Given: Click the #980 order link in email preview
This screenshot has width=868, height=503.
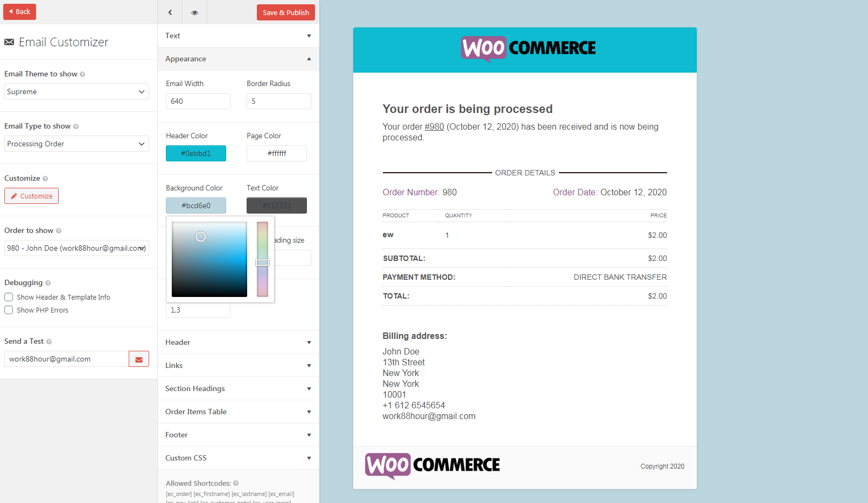Looking at the screenshot, I should pyautogui.click(x=434, y=127).
